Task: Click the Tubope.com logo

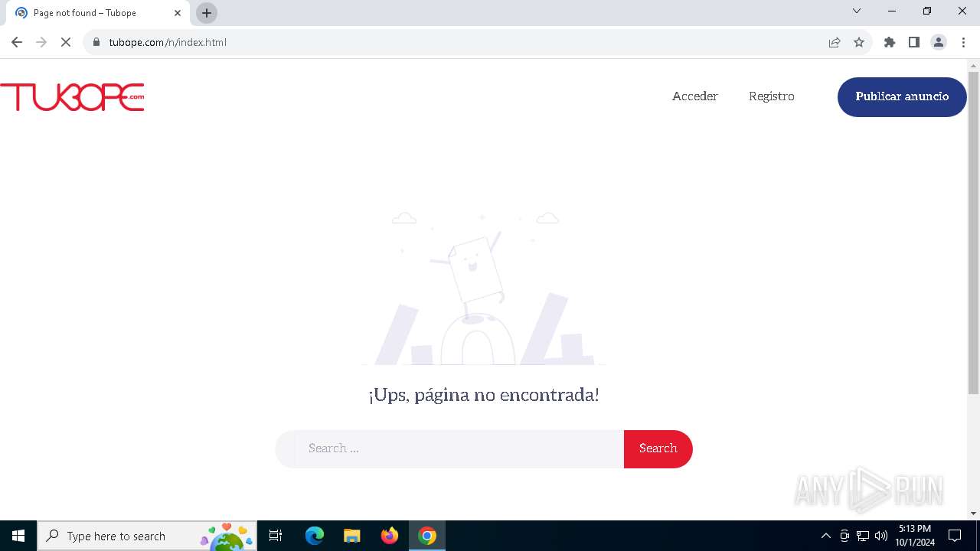Action: (x=72, y=97)
